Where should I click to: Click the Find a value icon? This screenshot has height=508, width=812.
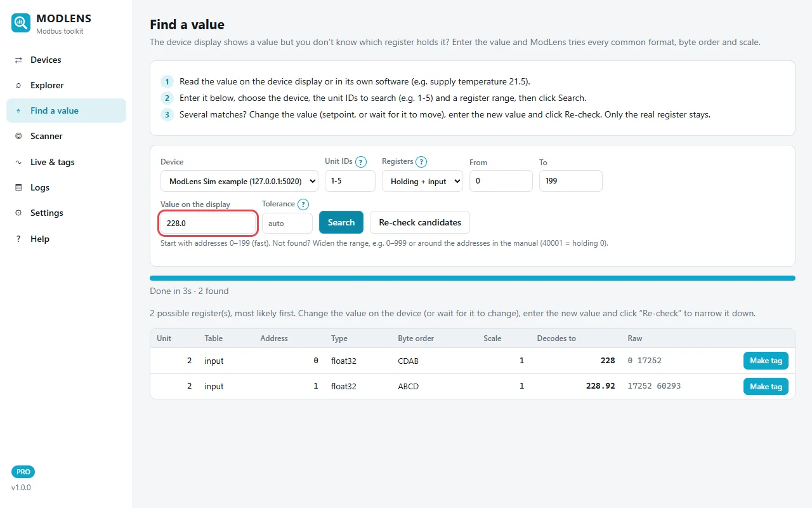[18, 110]
